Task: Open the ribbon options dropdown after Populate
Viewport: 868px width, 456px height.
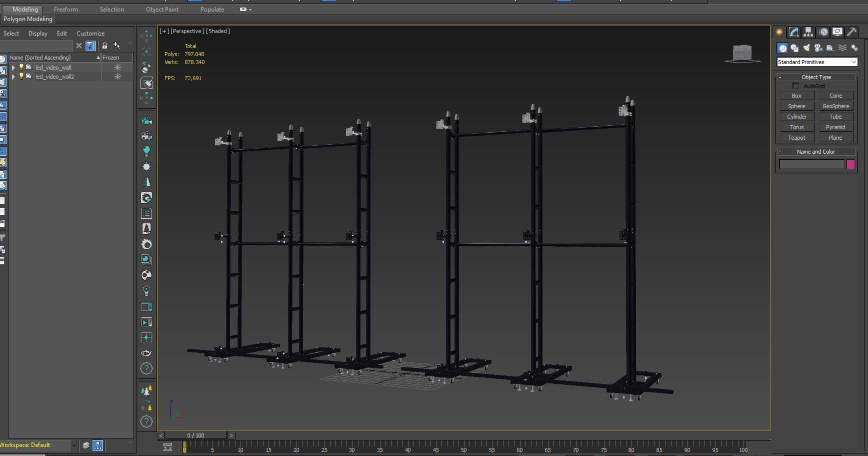Action: (245, 10)
